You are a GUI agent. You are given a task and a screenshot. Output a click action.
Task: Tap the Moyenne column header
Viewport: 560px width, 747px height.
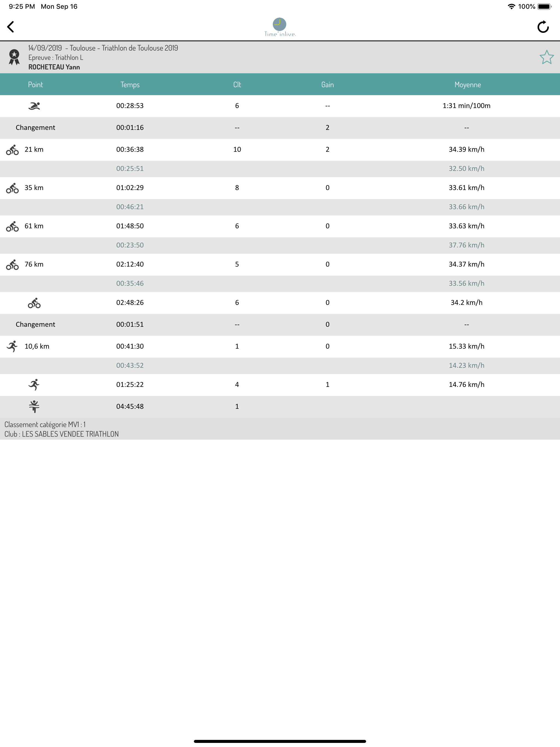[x=467, y=85]
